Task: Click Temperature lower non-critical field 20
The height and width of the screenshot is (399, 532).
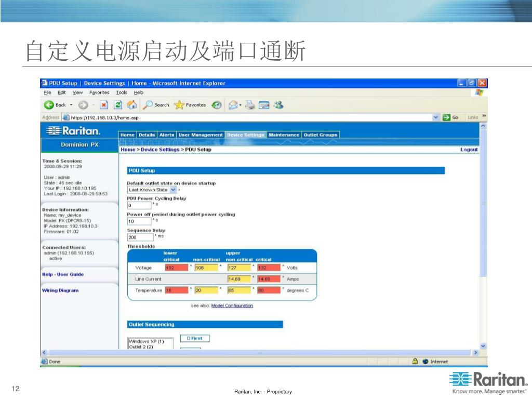Action: click(206, 290)
